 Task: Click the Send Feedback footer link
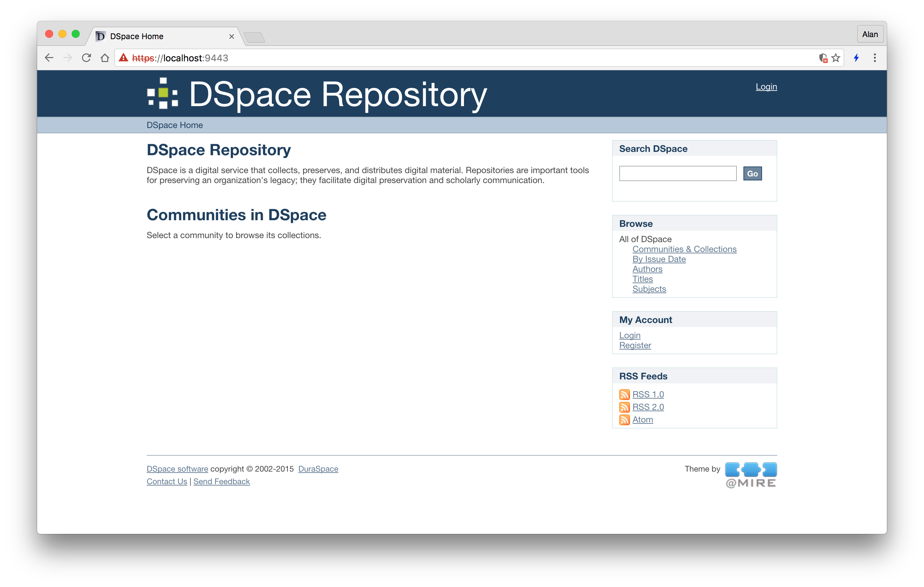221,481
